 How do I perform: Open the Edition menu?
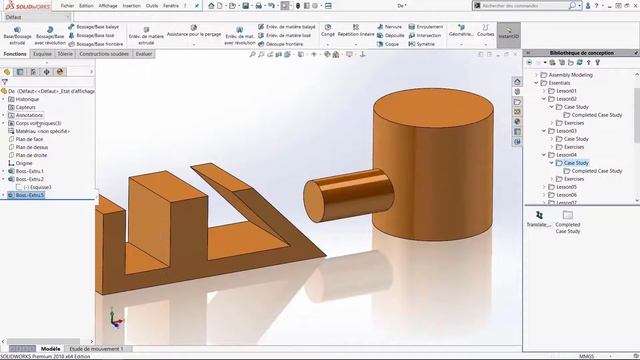(x=86, y=6)
